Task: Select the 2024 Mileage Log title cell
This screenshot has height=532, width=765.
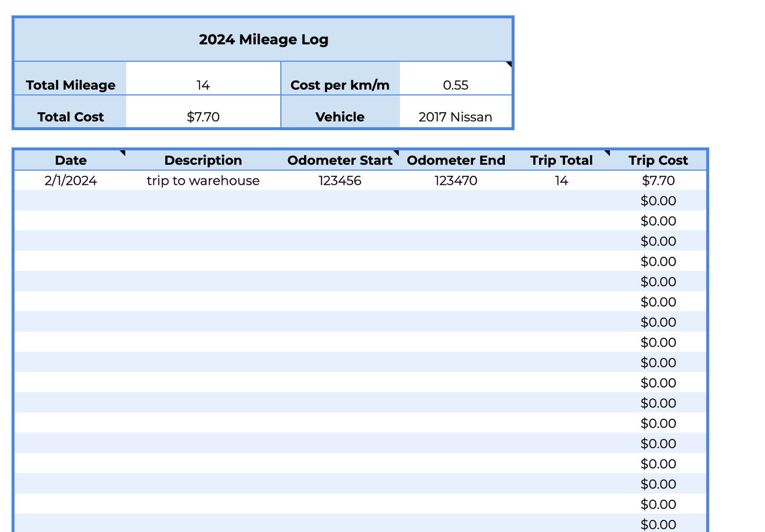Action: pyautogui.click(x=263, y=40)
